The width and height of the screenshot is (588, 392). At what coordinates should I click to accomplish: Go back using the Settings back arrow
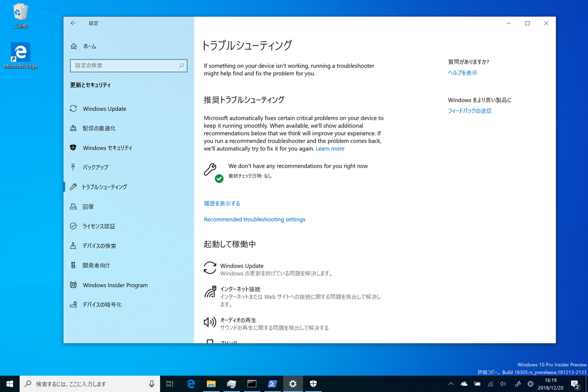tap(73, 23)
